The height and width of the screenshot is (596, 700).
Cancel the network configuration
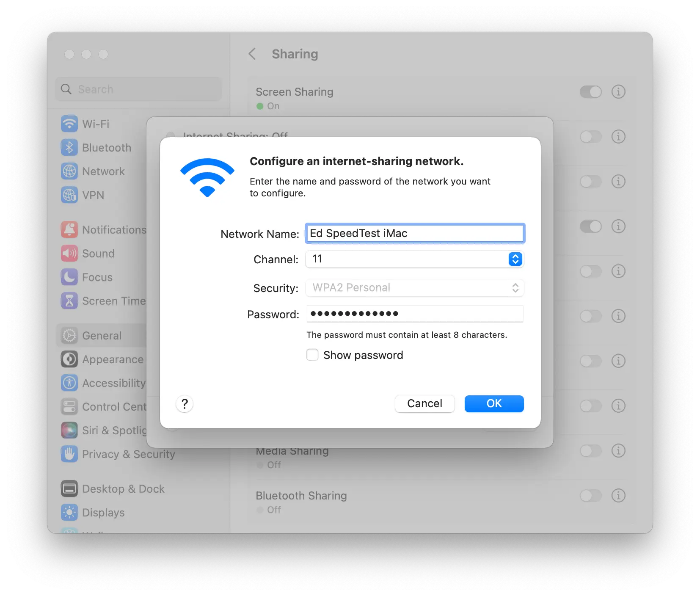(x=424, y=403)
